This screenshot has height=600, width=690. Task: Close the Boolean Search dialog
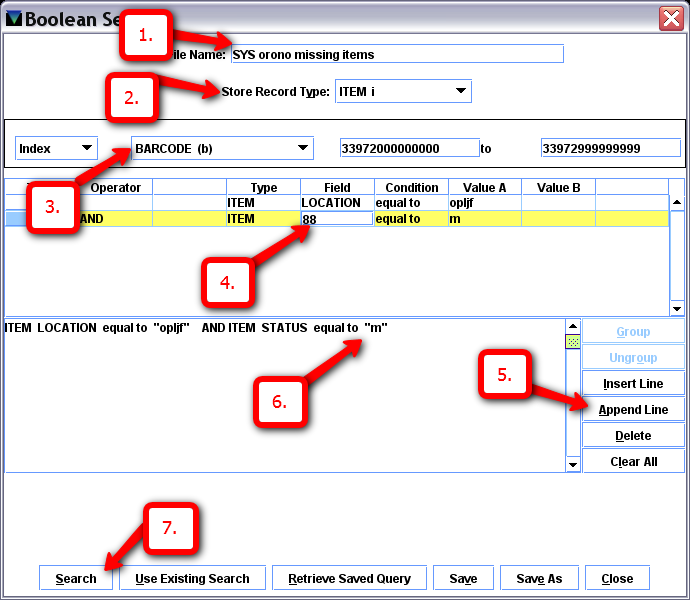click(x=671, y=18)
